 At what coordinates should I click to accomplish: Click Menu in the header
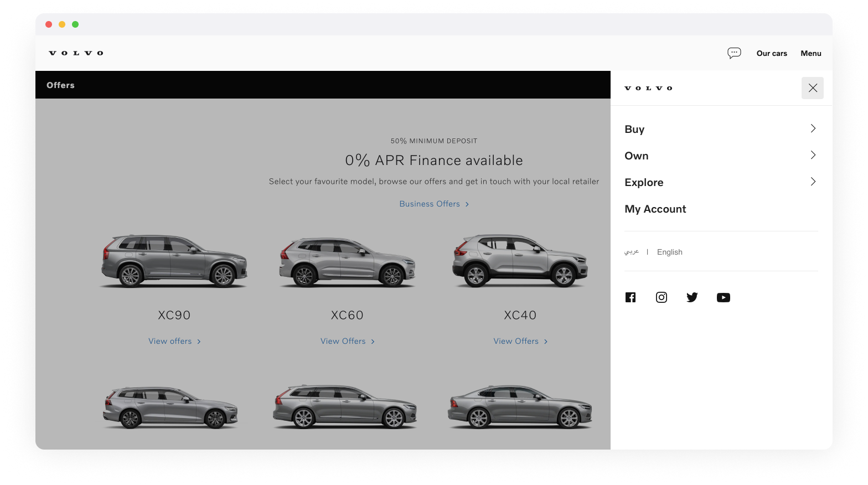(x=811, y=53)
